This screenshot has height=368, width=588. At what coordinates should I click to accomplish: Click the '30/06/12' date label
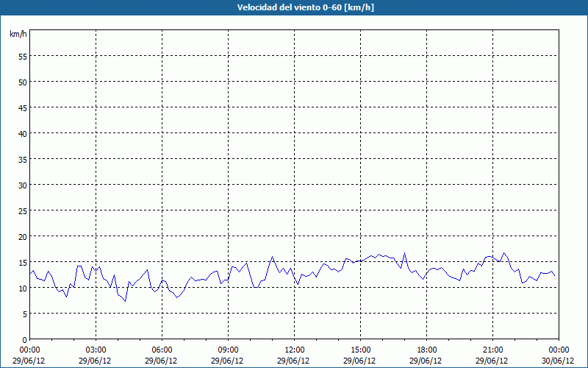[x=558, y=361]
